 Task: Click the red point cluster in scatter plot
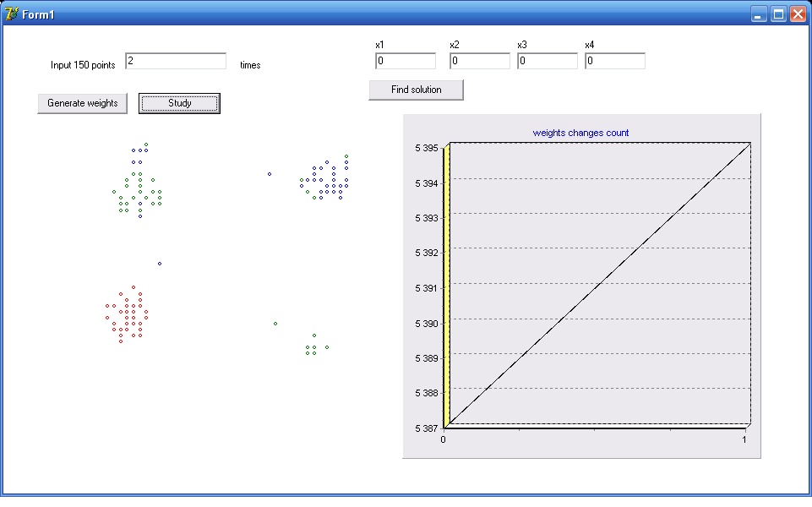(127, 314)
